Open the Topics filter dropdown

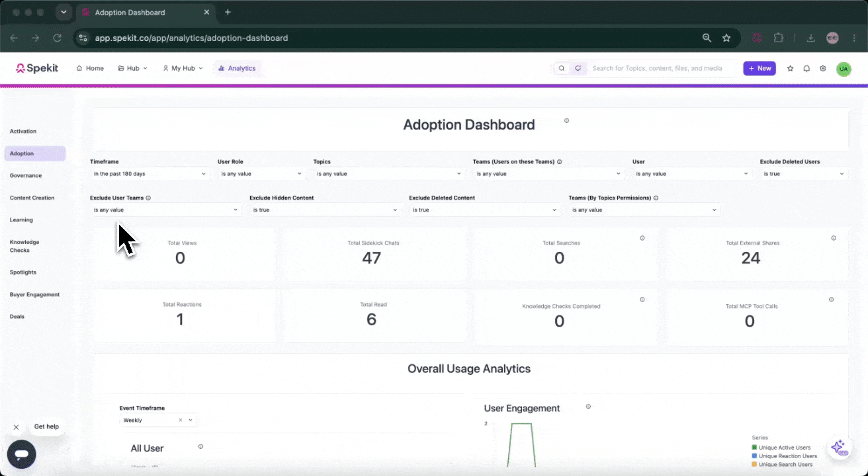389,174
